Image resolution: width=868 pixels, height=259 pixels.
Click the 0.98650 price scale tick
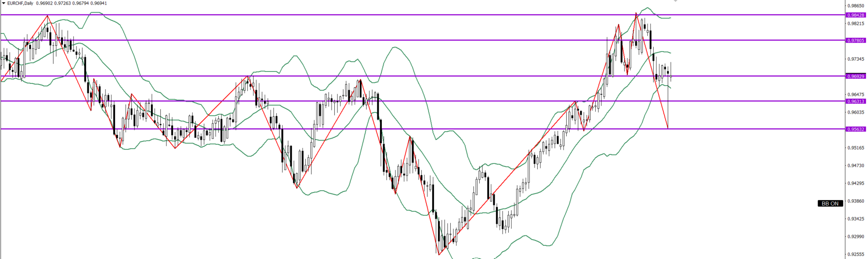tap(856, 6)
